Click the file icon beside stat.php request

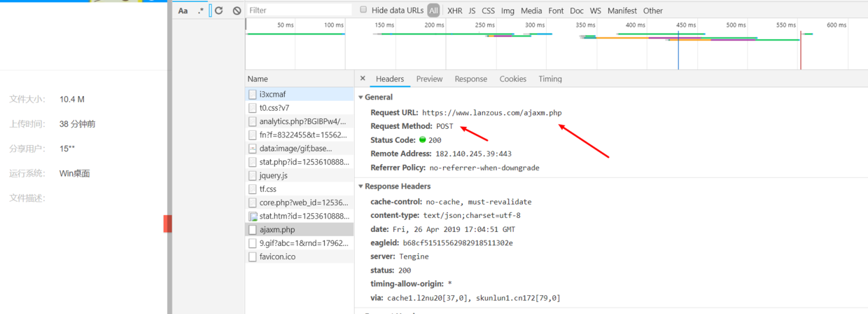(x=253, y=162)
